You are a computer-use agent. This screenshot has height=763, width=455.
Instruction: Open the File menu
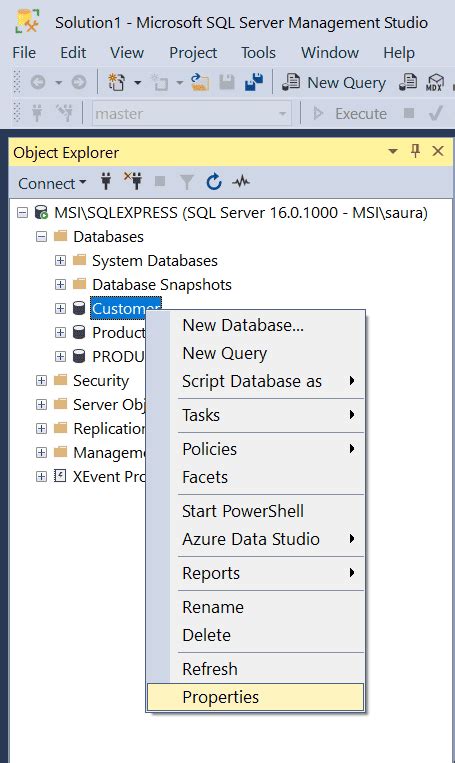point(24,53)
